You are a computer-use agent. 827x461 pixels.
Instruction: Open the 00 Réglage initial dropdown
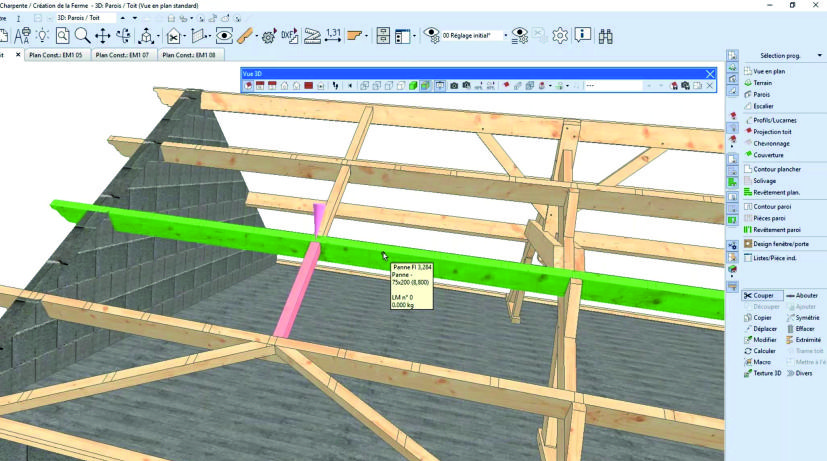tap(469, 36)
